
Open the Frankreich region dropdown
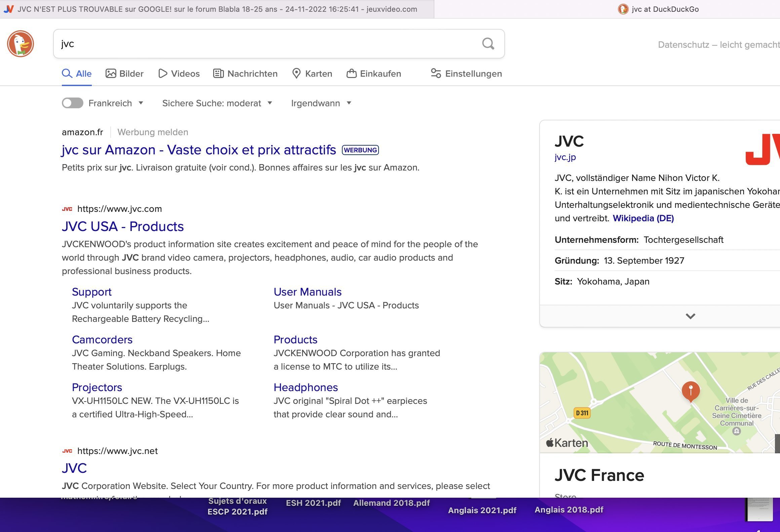[x=141, y=103]
